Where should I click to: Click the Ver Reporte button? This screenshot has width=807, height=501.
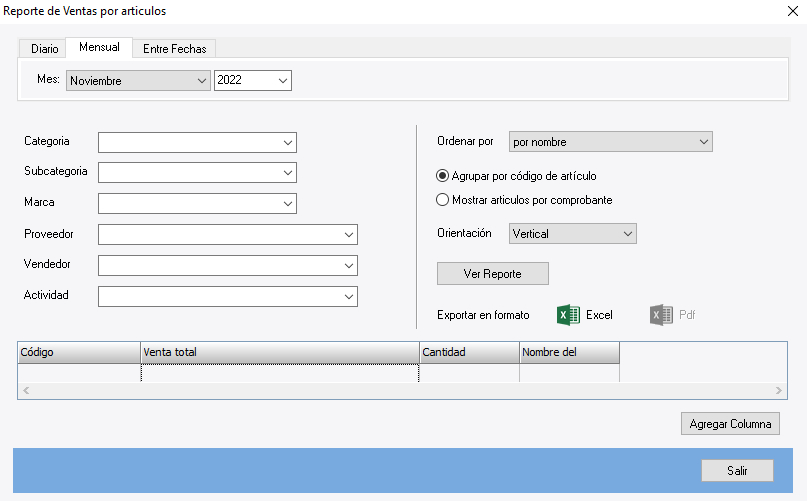tap(493, 273)
